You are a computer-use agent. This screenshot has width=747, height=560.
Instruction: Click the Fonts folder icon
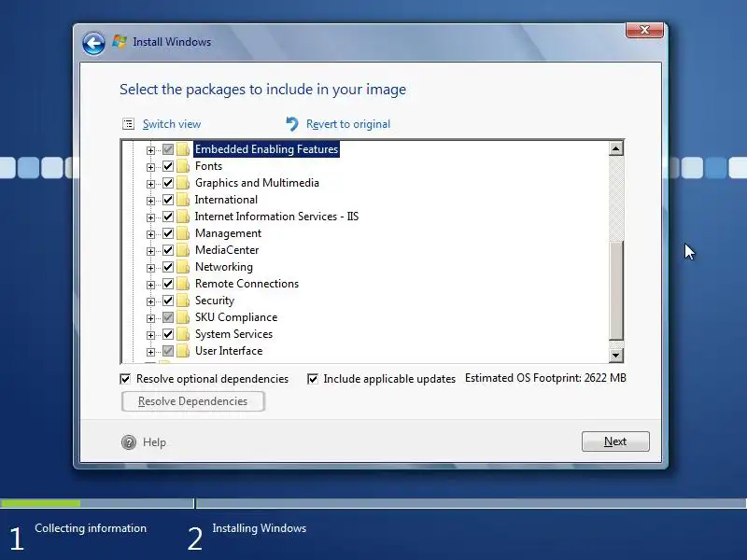(x=183, y=166)
